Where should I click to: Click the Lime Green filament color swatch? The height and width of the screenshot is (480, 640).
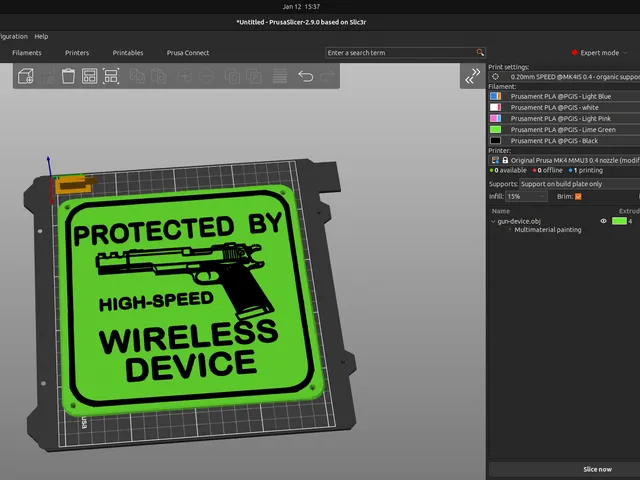click(495, 129)
